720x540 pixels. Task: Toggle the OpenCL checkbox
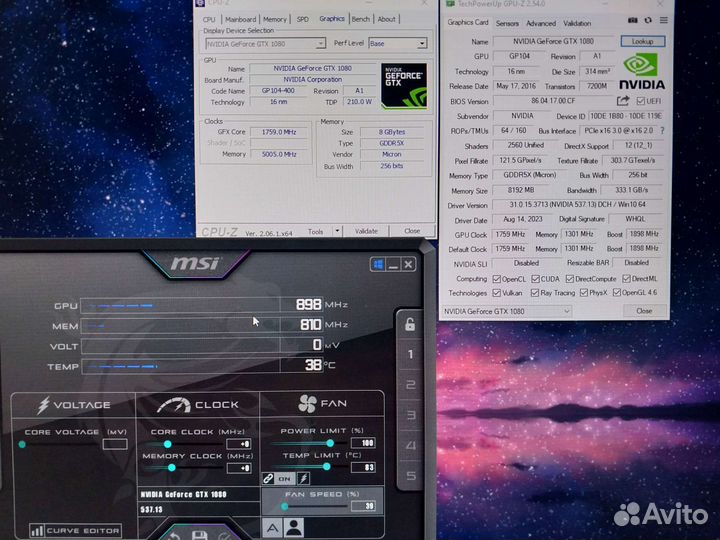point(496,279)
